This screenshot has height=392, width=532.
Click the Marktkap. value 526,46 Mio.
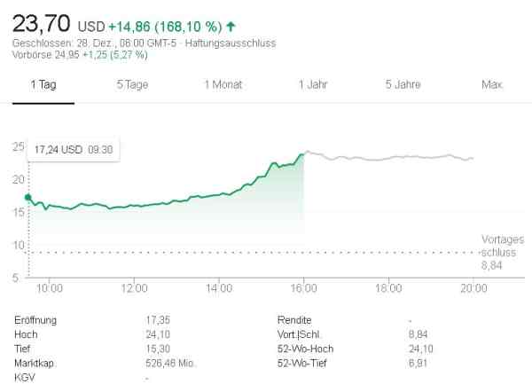[x=170, y=363]
